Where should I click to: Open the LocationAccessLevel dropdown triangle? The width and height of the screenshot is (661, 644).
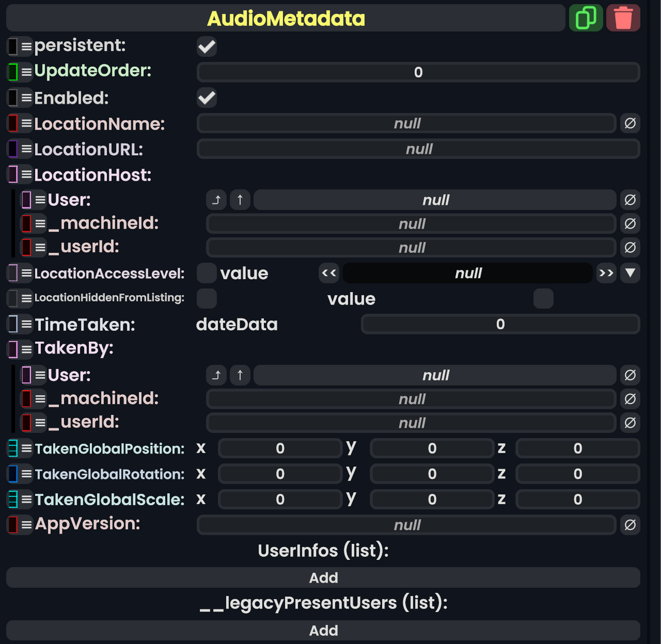630,272
